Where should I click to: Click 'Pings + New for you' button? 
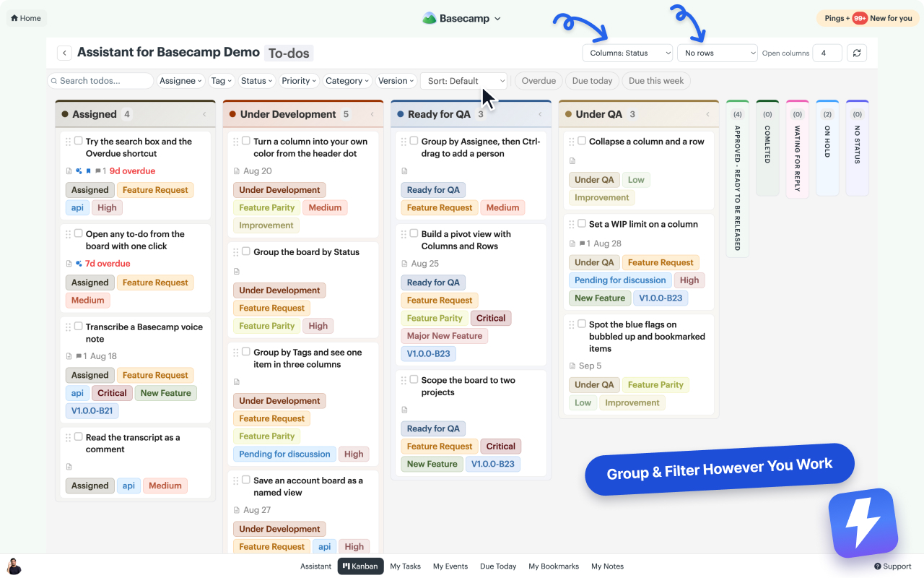868,18
